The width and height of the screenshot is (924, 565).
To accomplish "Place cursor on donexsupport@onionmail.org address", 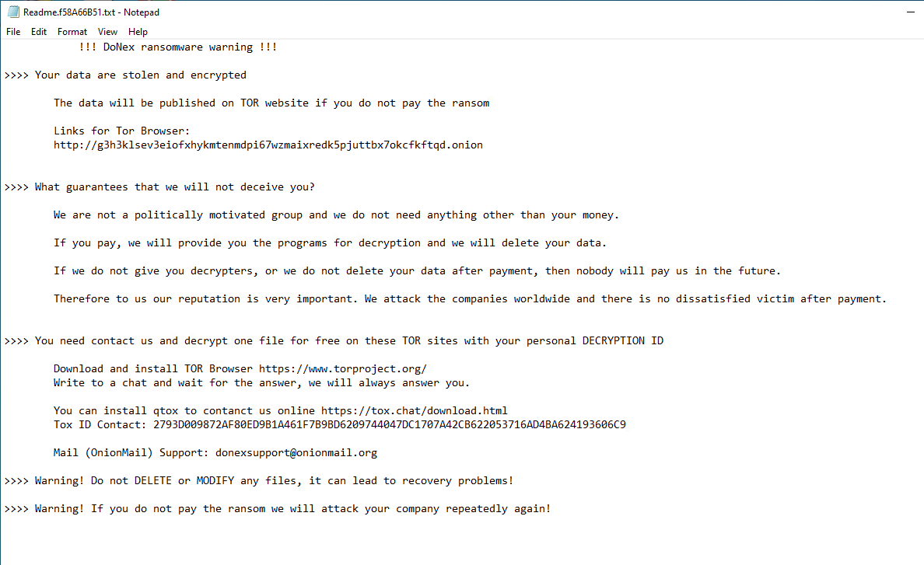I will point(296,453).
